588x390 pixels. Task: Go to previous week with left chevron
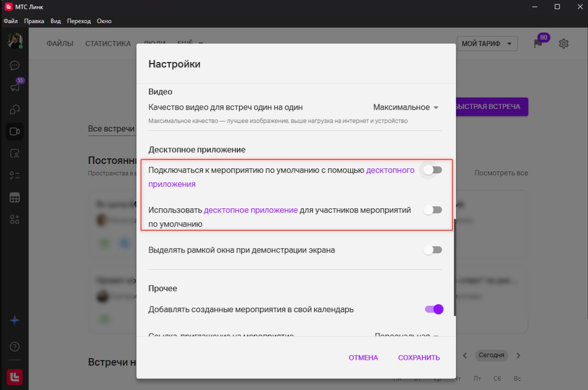[465, 356]
